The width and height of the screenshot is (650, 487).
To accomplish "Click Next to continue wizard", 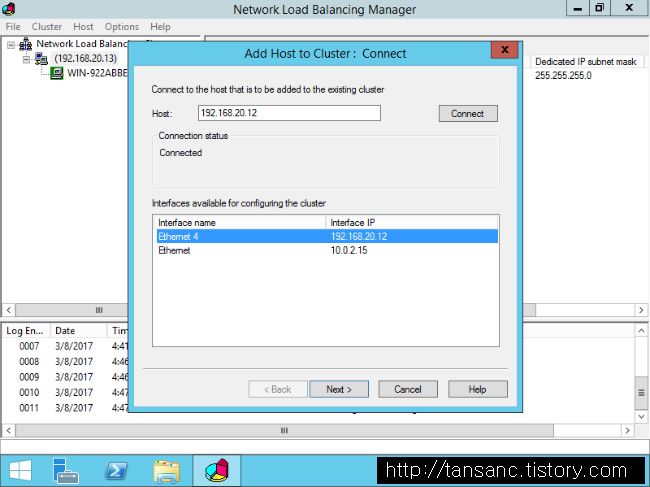I will (339, 389).
